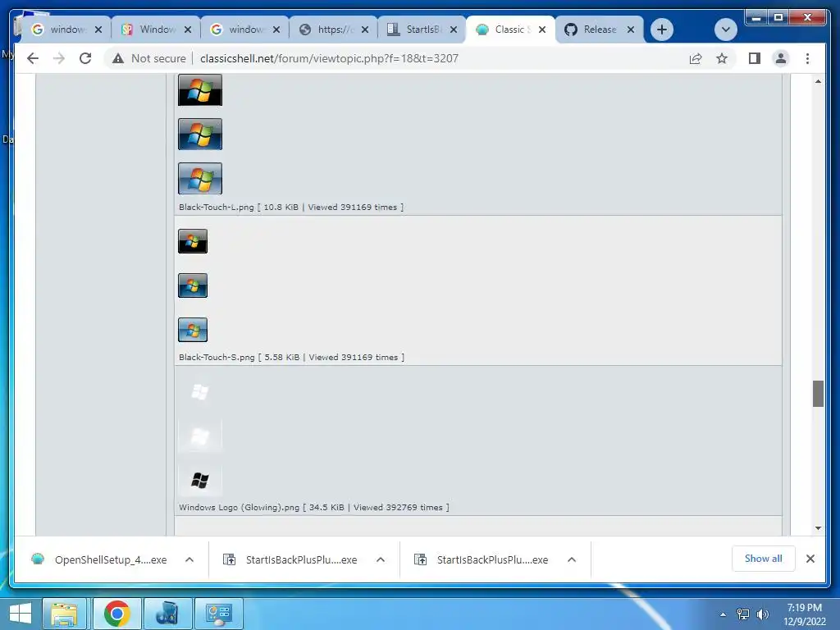The height and width of the screenshot is (630, 840).
Task: Close the GitHub Release tab
Action: pos(631,30)
